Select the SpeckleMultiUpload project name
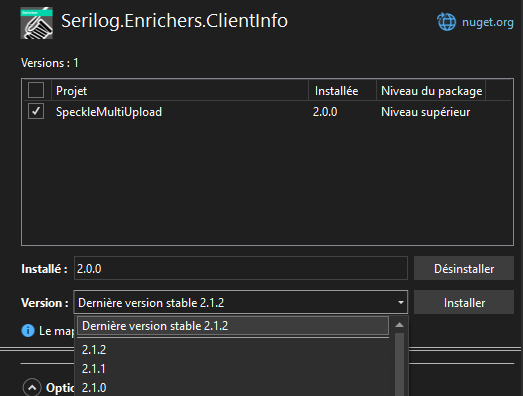The image size is (523, 396). (109, 112)
